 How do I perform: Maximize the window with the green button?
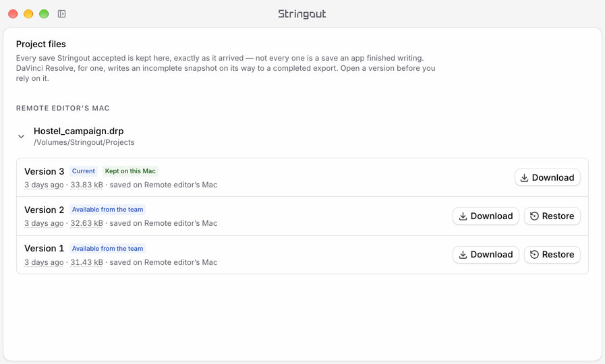[x=44, y=14]
